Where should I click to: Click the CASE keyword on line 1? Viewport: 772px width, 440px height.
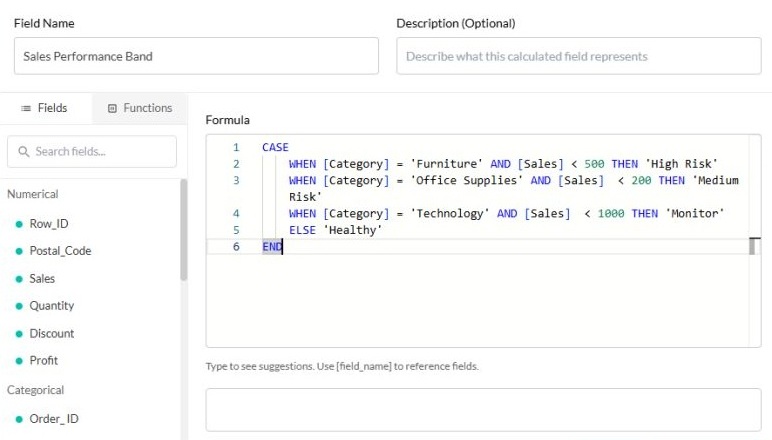pos(275,147)
